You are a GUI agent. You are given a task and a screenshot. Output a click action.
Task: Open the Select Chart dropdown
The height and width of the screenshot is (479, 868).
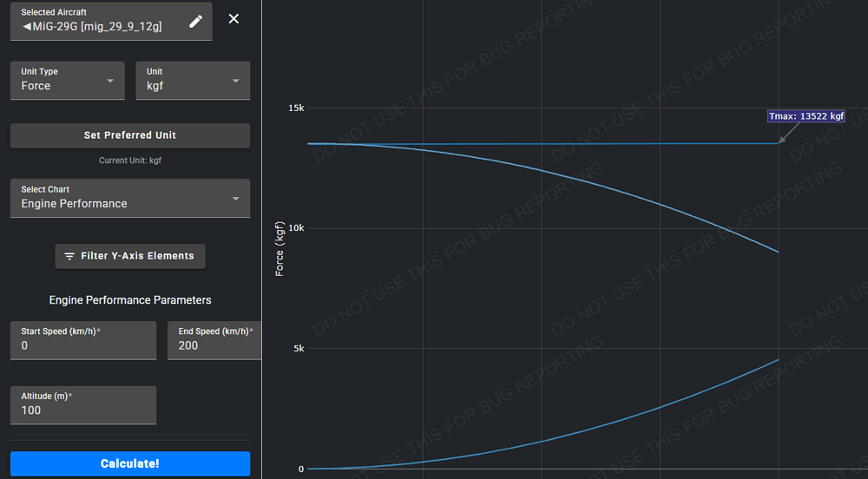pyautogui.click(x=130, y=198)
